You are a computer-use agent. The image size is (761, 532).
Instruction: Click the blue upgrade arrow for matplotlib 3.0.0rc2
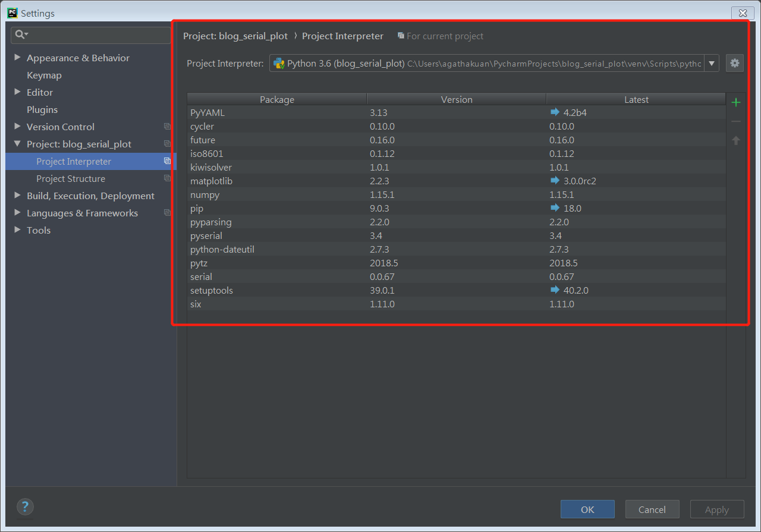point(555,181)
